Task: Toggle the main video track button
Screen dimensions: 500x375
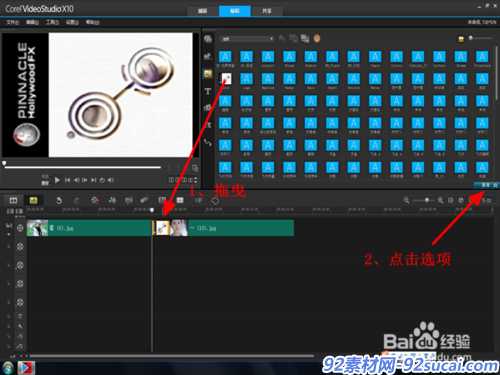Action: pos(20,228)
